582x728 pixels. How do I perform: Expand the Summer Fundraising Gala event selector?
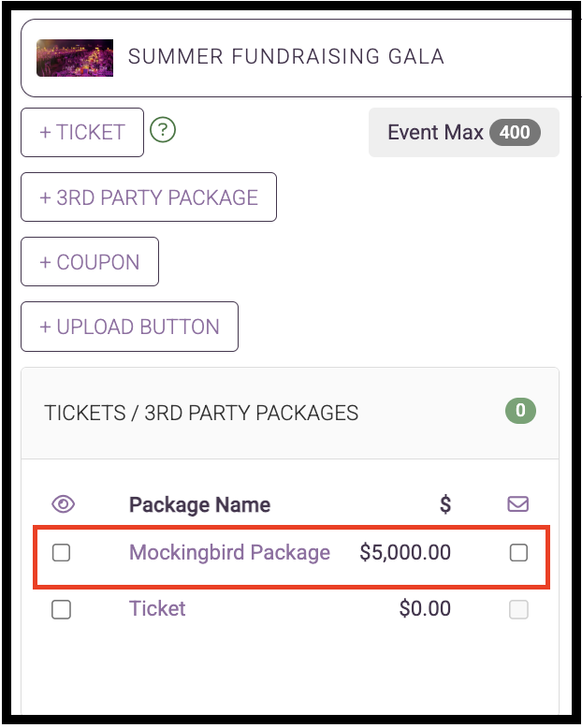(297, 58)
